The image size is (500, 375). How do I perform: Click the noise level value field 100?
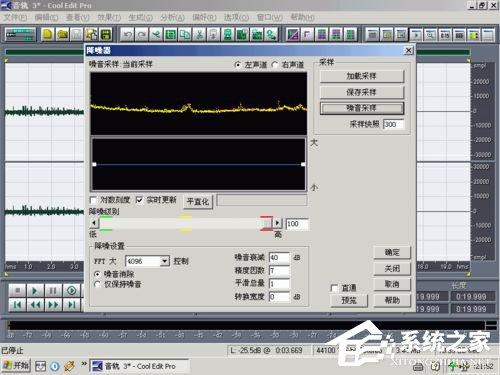(297, 224)
